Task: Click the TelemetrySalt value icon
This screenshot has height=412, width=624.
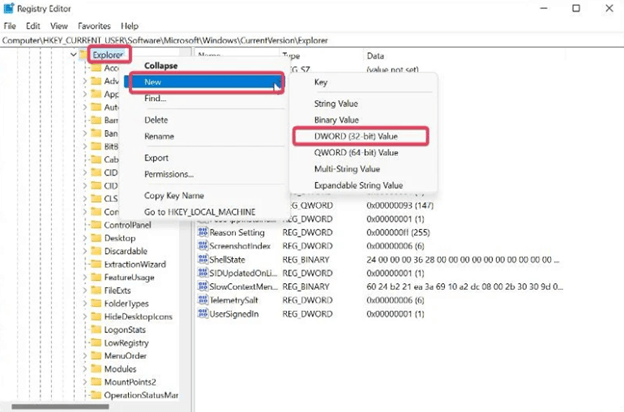Action: click(x=203, y=300)
